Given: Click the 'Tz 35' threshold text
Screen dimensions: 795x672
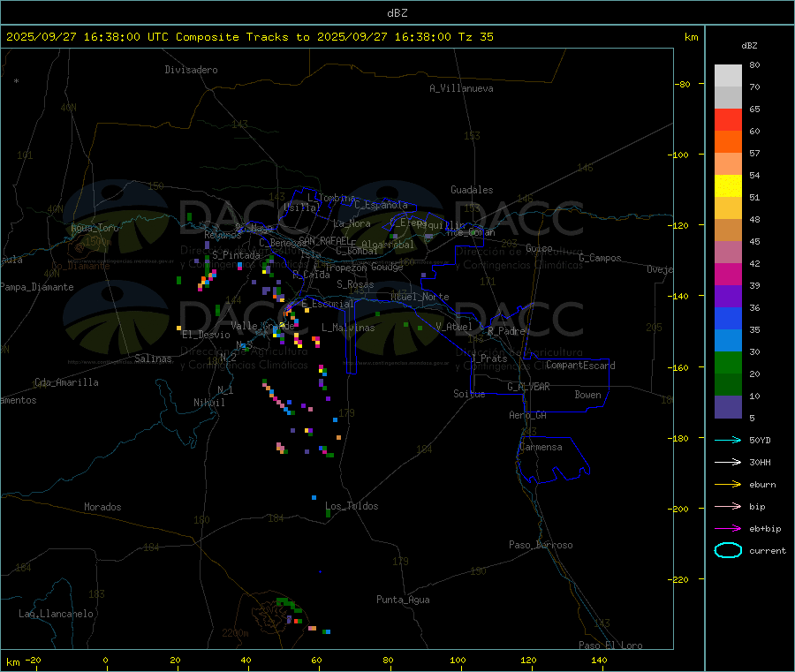Looking at the screenshot, I should pyautogui.click(x=475, y=37).
